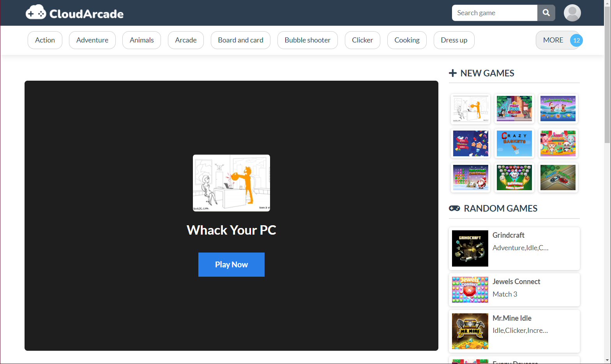611x364 pixels.
Task: Select the Animals category
Action: pyautogui.click(x=141, y=40)
